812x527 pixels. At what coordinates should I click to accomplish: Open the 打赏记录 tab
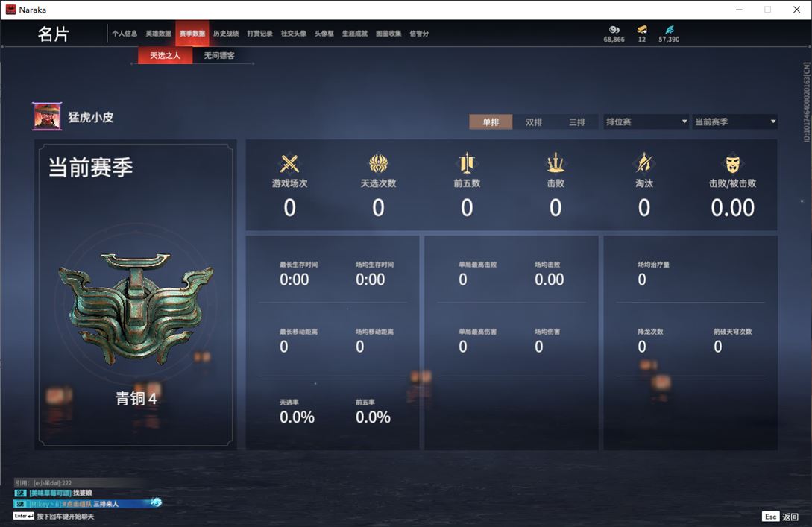pyautogui.click(x=259, y=34)
